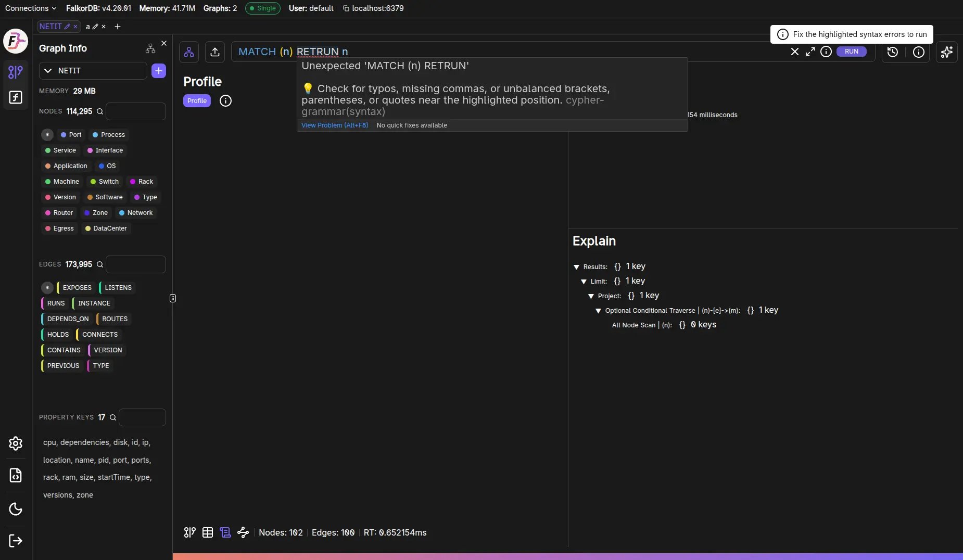
Task: Click the nodes search input field
Action: pyautogui.click(x=136, y=111)
